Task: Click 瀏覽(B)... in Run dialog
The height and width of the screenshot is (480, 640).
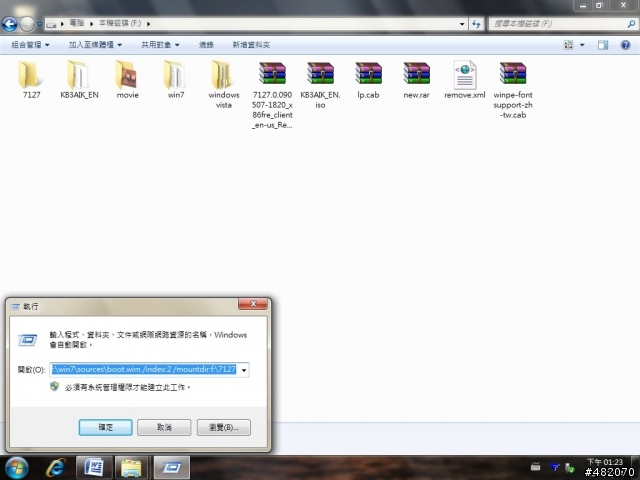Action: 224,427
